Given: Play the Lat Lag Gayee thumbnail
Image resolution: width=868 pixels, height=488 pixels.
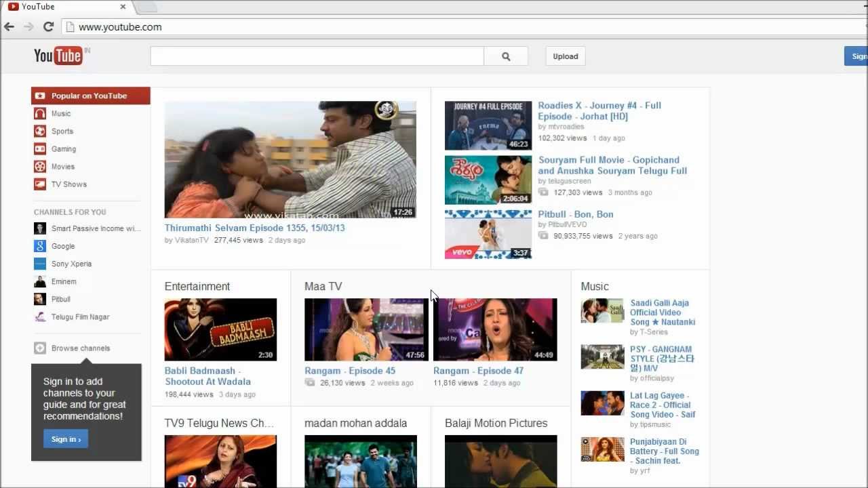Looking at the screenshot, I should click(602, 403).
